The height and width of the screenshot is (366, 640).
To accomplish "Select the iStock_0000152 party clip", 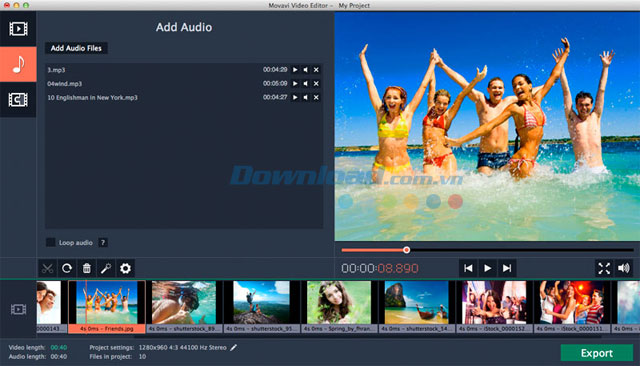I will [494, 306].
